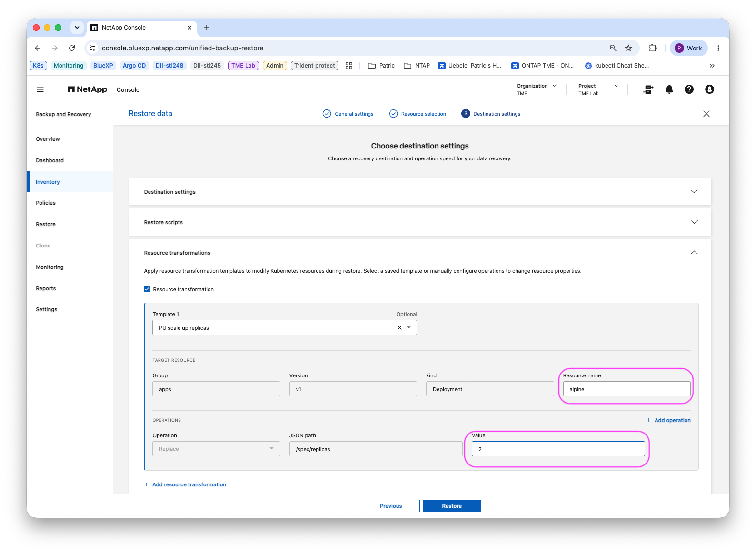Open the tab search dropdown arrow
The image size is (756, 553).
77,28
